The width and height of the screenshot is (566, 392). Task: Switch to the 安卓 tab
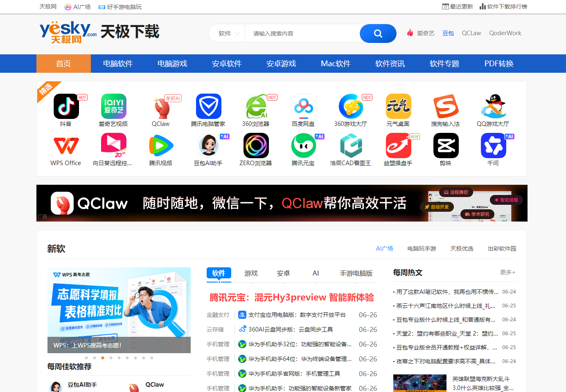coord(283,273)
